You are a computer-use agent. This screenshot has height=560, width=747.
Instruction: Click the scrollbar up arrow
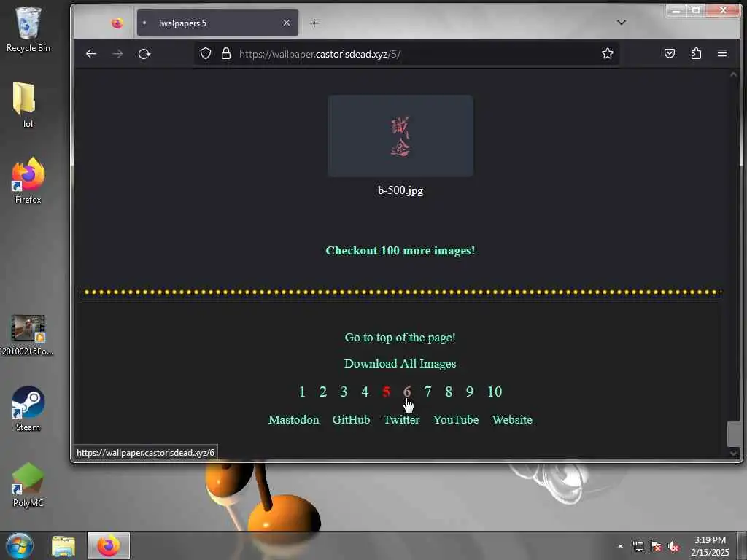pos(734,75)
